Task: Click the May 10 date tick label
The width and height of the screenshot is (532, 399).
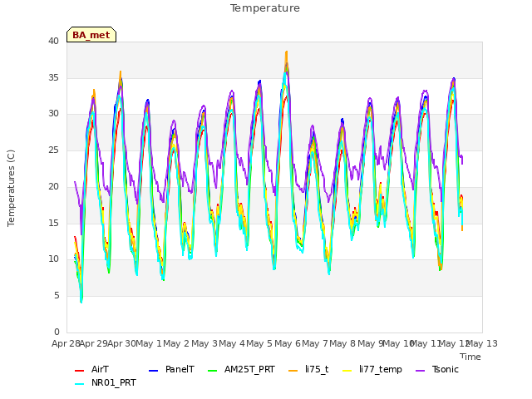Action: [397, 343]
